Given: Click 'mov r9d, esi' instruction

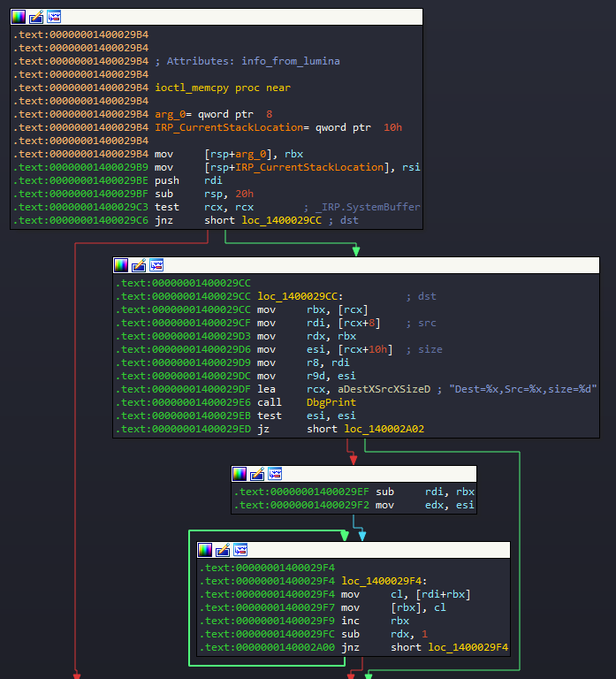Looking at the screenshot, I should (307, 376).
